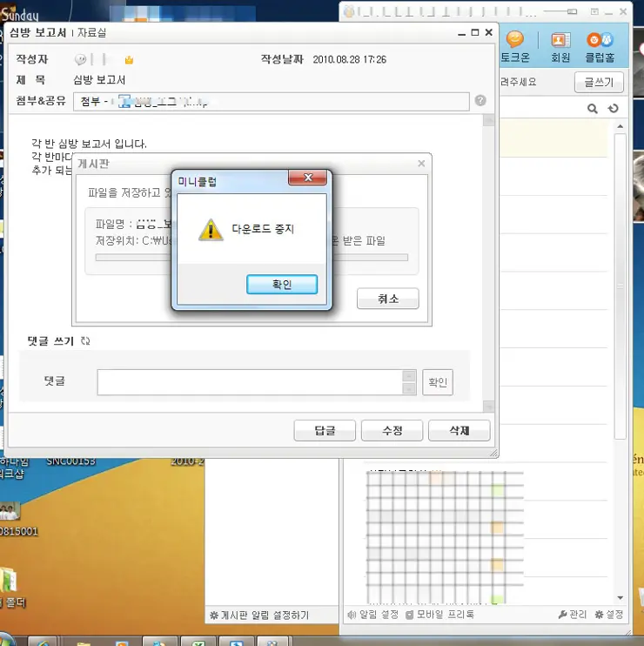Click the 확인 button in the download-stopped alert
This screenshot has height=646, width=644.
coord(282,285)
